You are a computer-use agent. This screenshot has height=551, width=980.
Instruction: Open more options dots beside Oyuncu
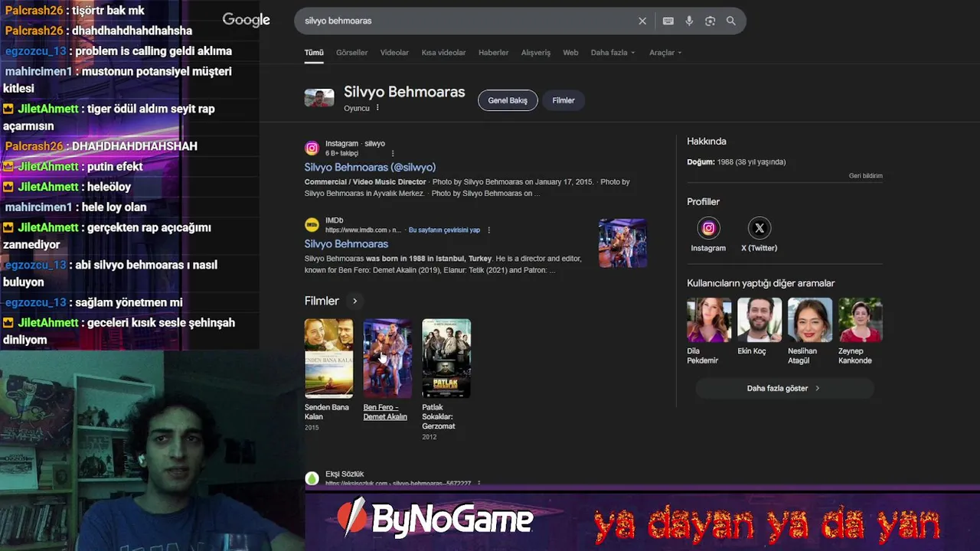coord(377,108)
